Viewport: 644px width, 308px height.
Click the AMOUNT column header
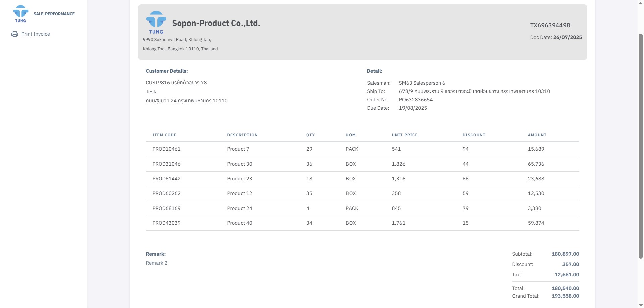(x=537, y=135)
